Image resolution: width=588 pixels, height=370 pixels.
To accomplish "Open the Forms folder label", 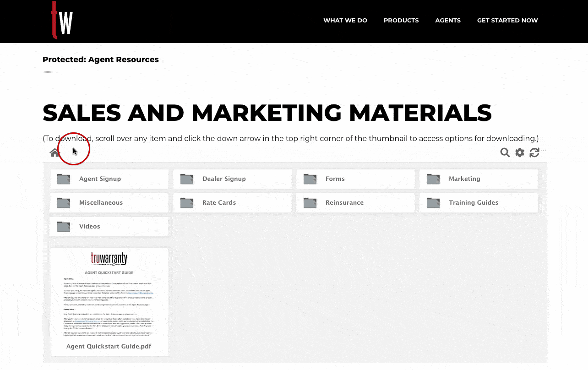I will (335, 179).
